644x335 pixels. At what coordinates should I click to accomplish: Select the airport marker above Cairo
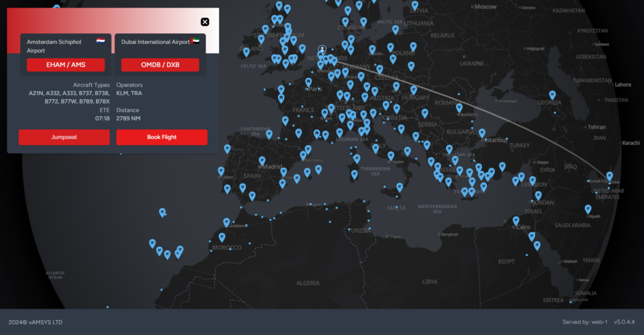(x=516, y=221)
